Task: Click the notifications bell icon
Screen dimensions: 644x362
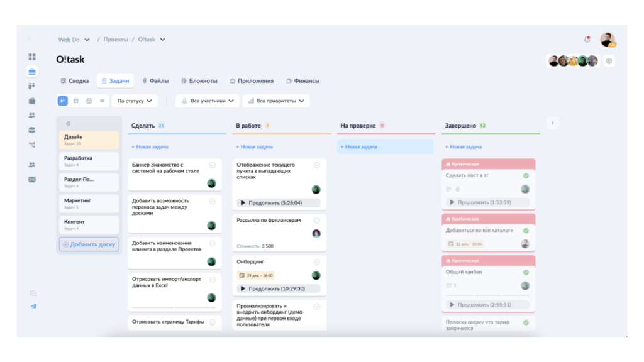Action: tap(587, 40)
